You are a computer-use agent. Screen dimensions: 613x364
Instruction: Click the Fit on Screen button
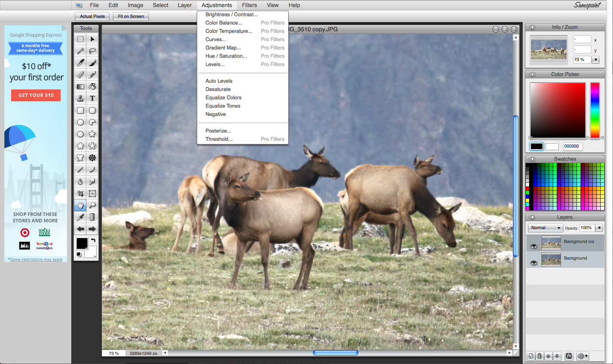131,16
